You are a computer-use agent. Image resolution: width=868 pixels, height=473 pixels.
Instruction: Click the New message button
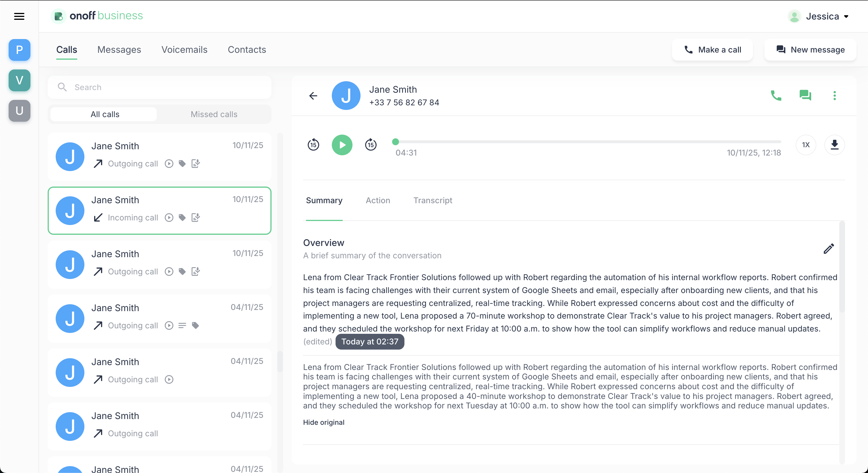point(810,50)
